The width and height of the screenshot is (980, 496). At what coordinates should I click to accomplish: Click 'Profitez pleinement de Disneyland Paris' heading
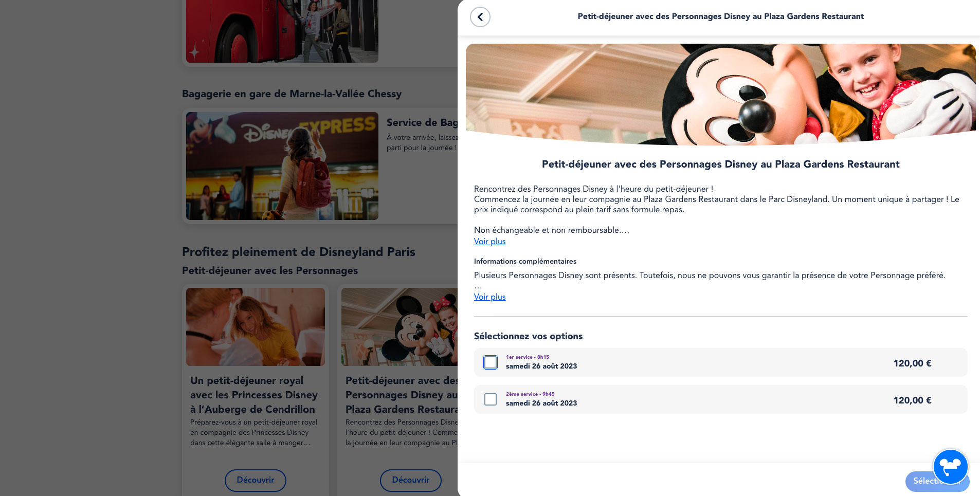point(298,252)
